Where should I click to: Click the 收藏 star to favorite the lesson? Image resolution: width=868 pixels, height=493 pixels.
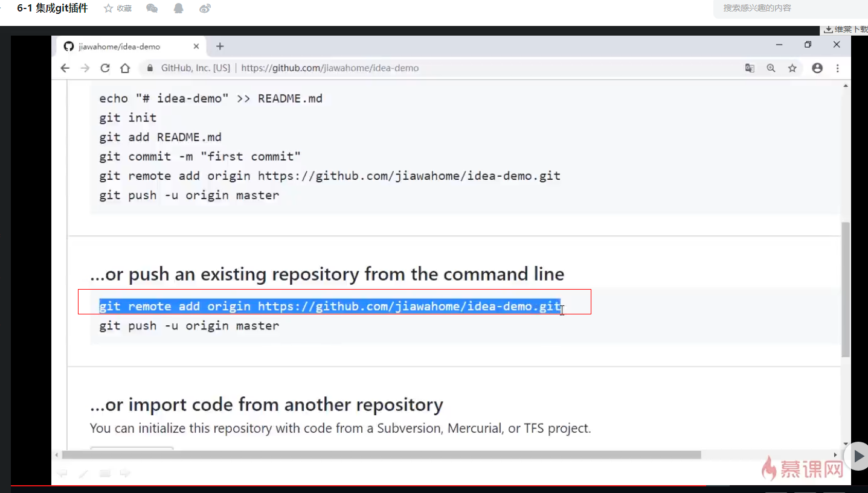(117, 8)
